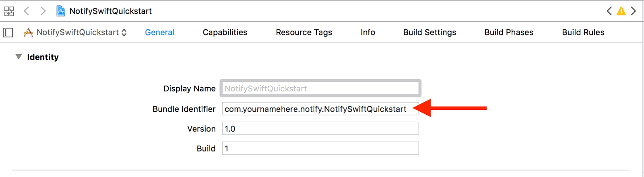Go forward in editor history
The image size is (644, 177).
tap(43, 11)
